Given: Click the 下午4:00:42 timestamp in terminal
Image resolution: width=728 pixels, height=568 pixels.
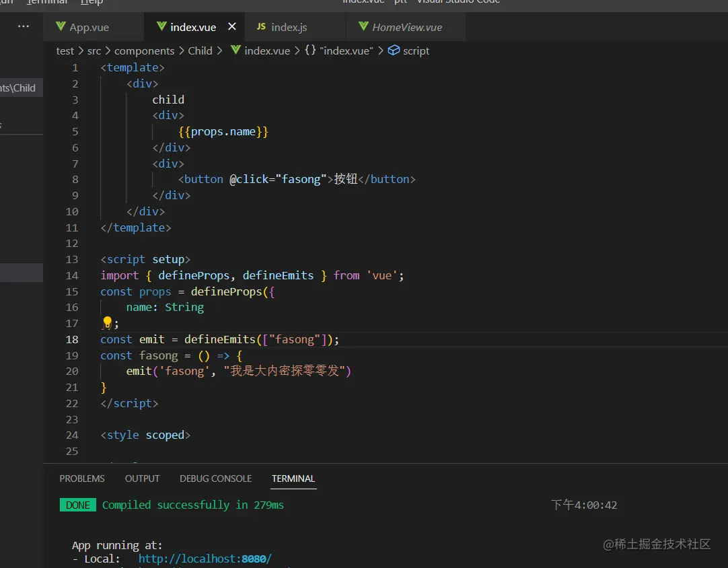Looking at the screenshot, I should (584, 505).
